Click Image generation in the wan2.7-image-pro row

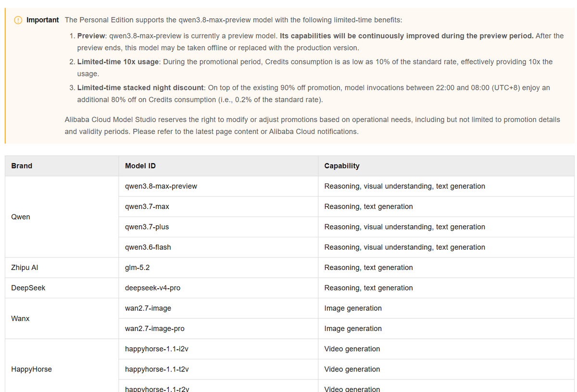click(x=353, y=329)
